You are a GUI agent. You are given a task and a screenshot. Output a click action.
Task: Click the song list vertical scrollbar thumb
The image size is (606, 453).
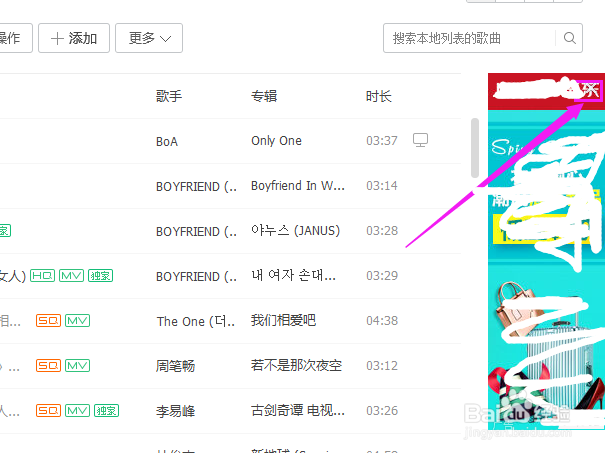(475, 148)
